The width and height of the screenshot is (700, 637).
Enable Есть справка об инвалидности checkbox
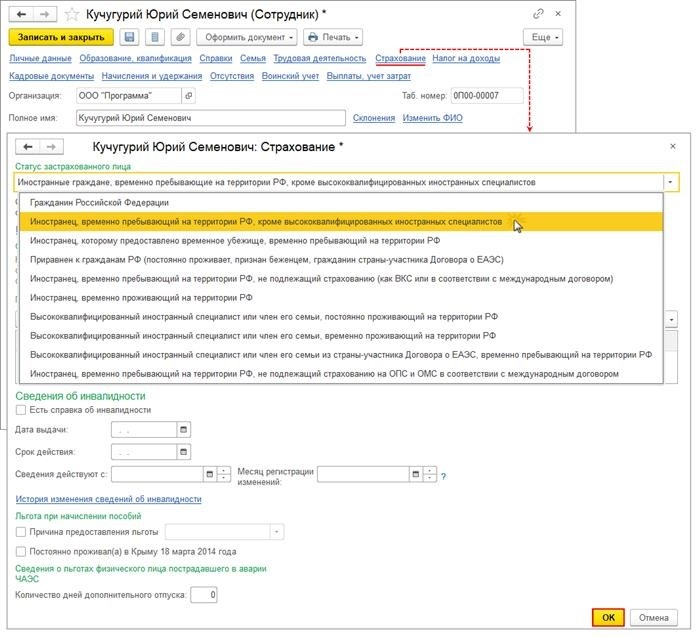pos(21,409)
